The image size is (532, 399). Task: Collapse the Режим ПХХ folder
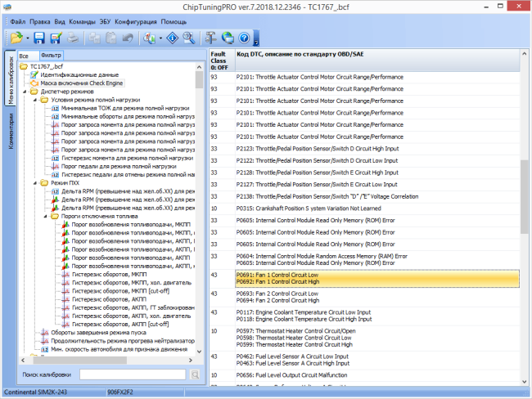point(34,183)
